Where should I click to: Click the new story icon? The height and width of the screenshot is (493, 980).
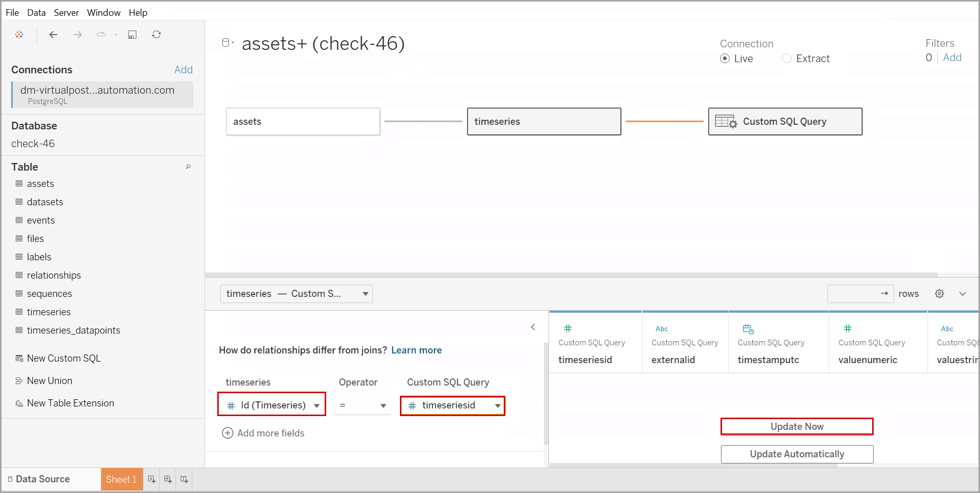184,479
